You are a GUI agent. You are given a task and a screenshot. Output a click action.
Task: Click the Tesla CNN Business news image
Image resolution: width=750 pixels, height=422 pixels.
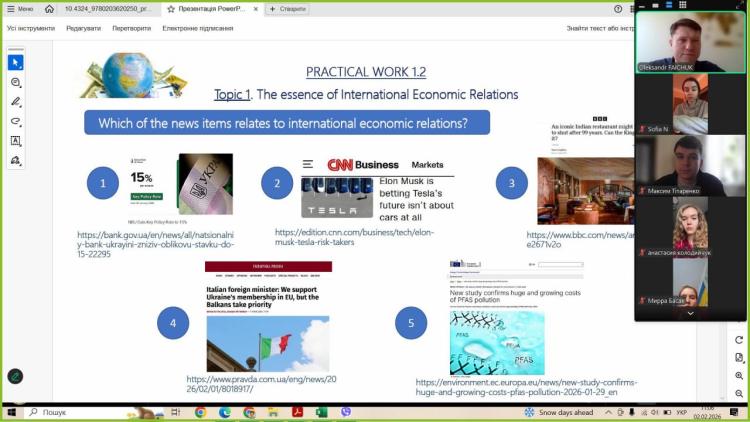377,188
